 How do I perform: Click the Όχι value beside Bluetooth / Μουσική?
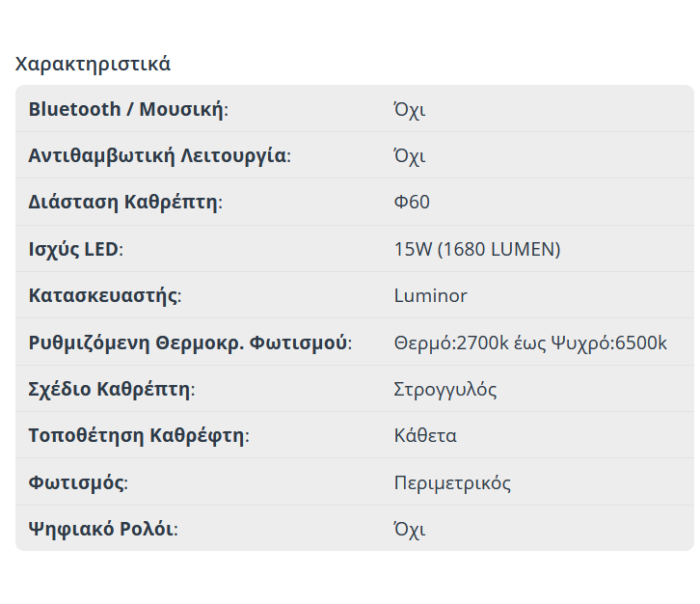[x=410, y=109]
